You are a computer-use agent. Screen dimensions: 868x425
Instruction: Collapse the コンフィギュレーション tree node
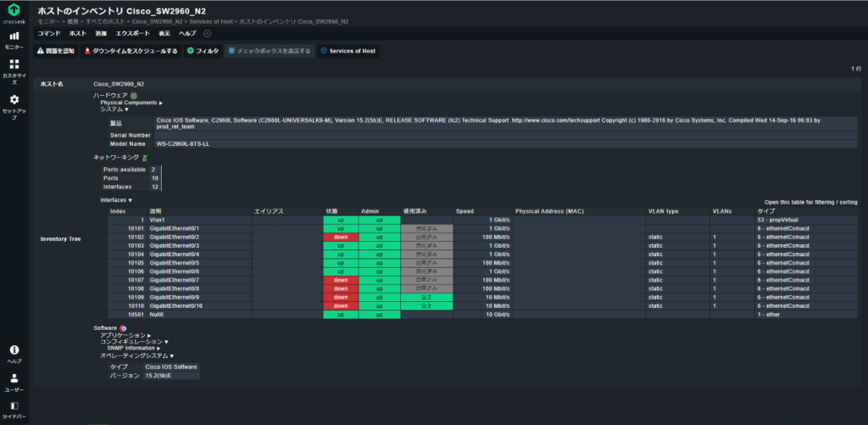tap(134, 342)
